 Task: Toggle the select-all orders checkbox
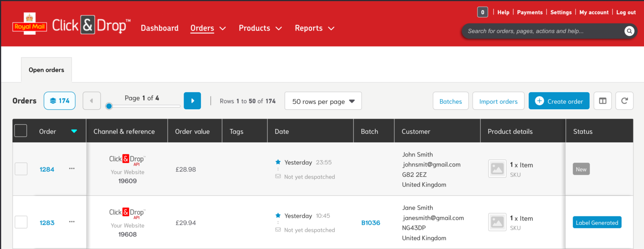21,131
